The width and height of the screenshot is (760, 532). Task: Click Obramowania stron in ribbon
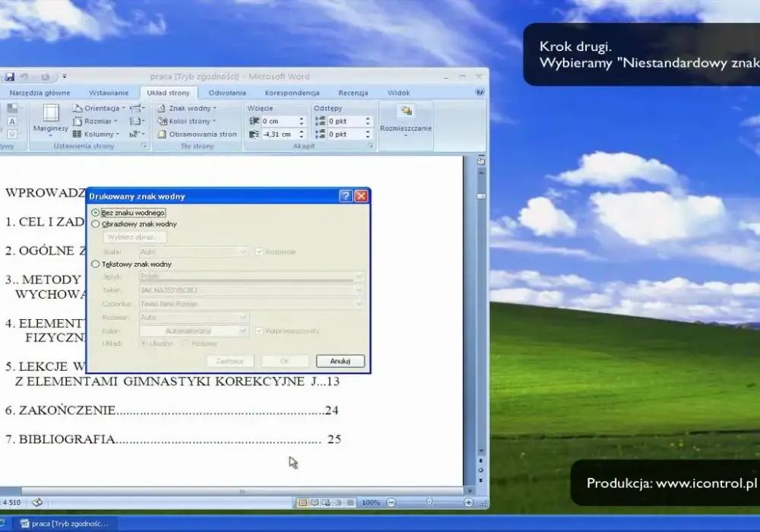pos(197,135)
